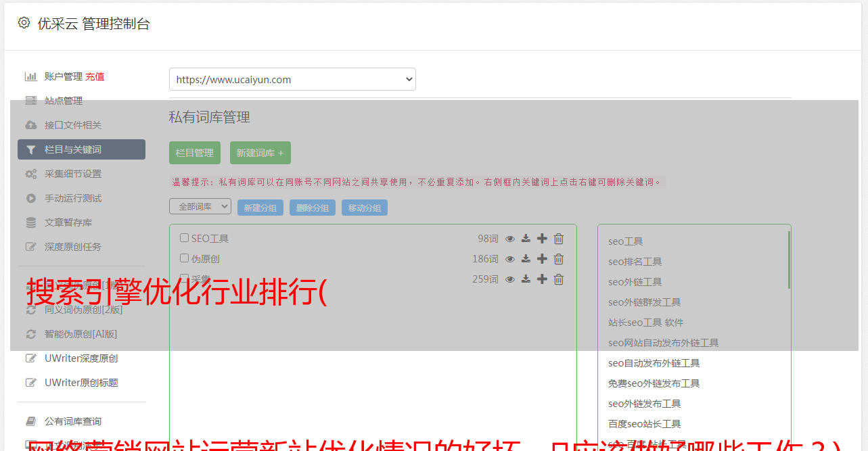Click the trash icon in the 伪原创 row
This screenshot has height=451, width=868.
click(559, 259)
